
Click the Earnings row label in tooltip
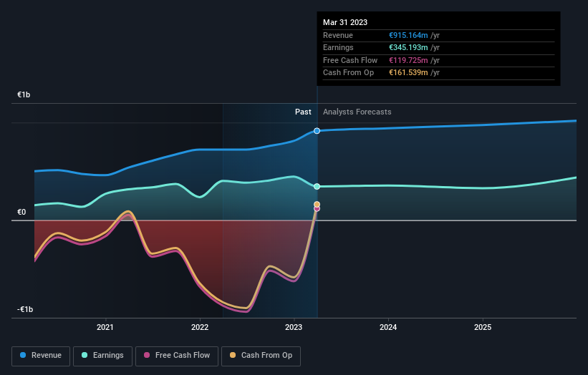pos(338,47)
